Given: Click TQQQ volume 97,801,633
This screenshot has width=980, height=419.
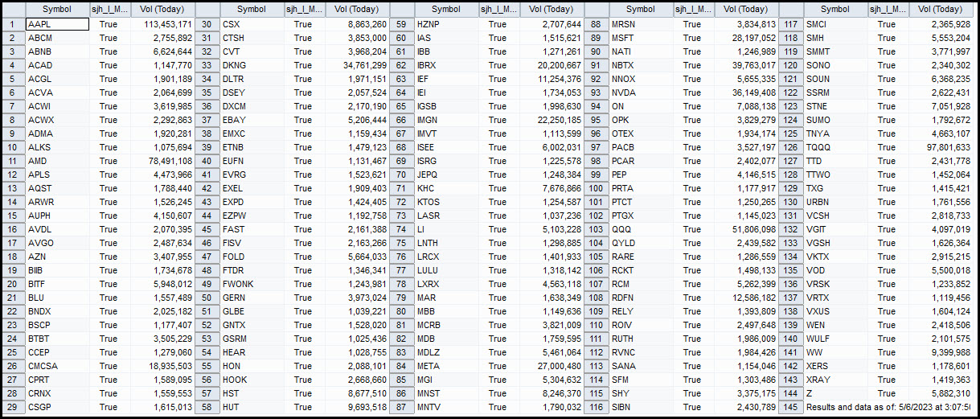Looking at the screenshot, I should [940, 147].
